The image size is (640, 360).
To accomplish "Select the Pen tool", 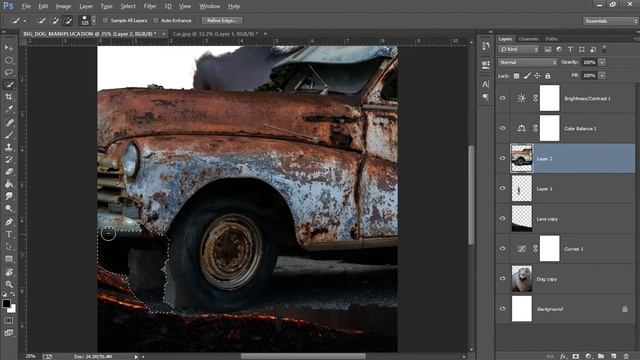I will coord(9,222).
